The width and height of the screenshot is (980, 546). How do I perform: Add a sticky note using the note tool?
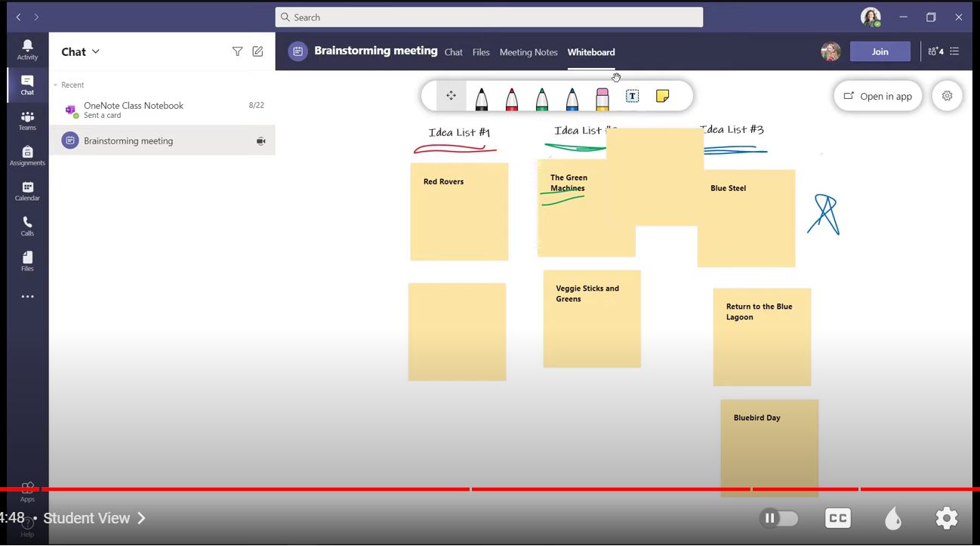(x=662, y=96)
